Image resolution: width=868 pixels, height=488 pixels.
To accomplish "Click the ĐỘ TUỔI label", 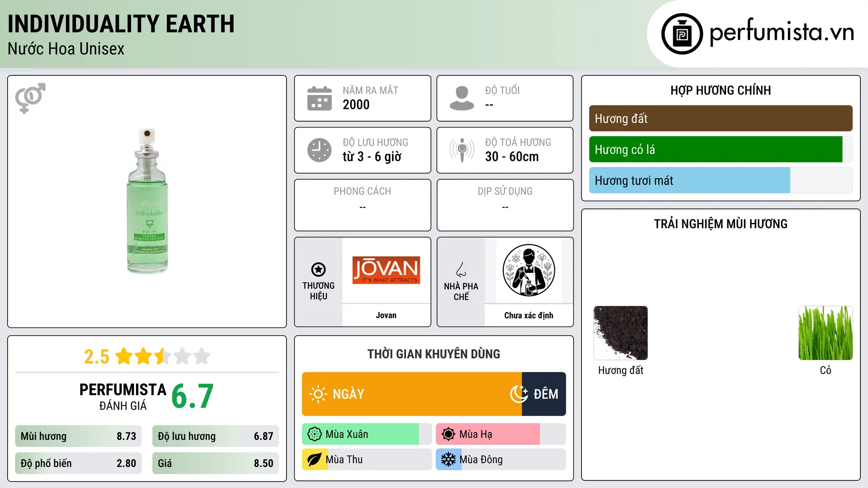I will [x=502, y=90].
